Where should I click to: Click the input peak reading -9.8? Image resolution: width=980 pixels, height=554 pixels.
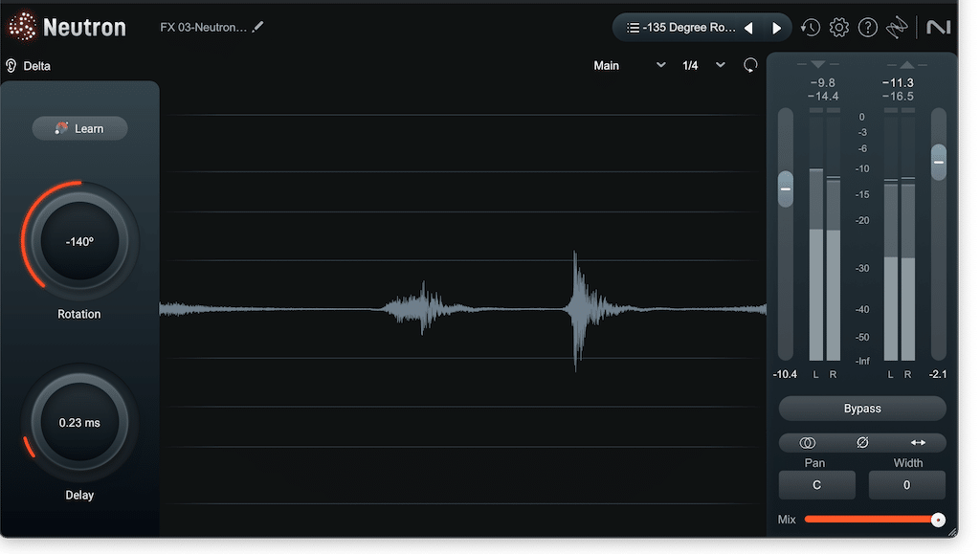(822, 82)
